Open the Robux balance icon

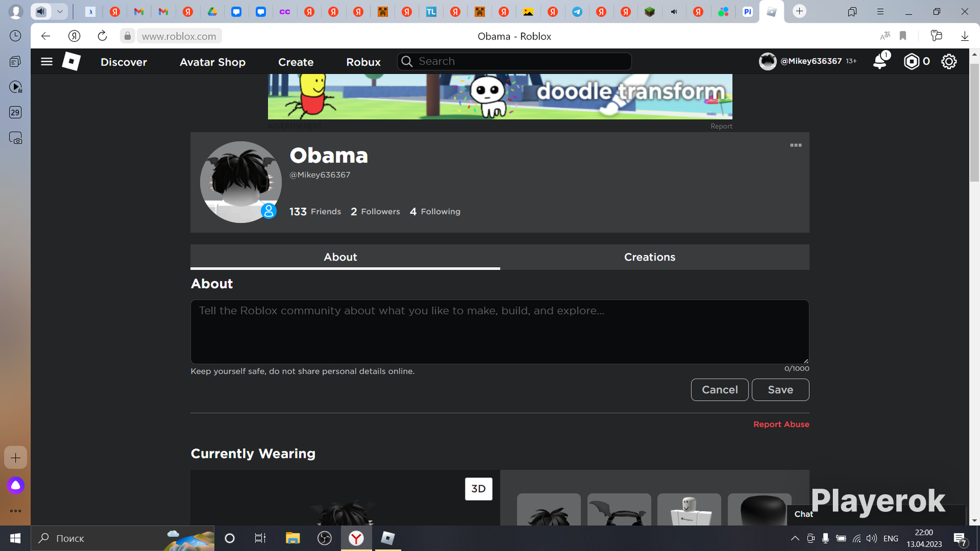[912, 61]
